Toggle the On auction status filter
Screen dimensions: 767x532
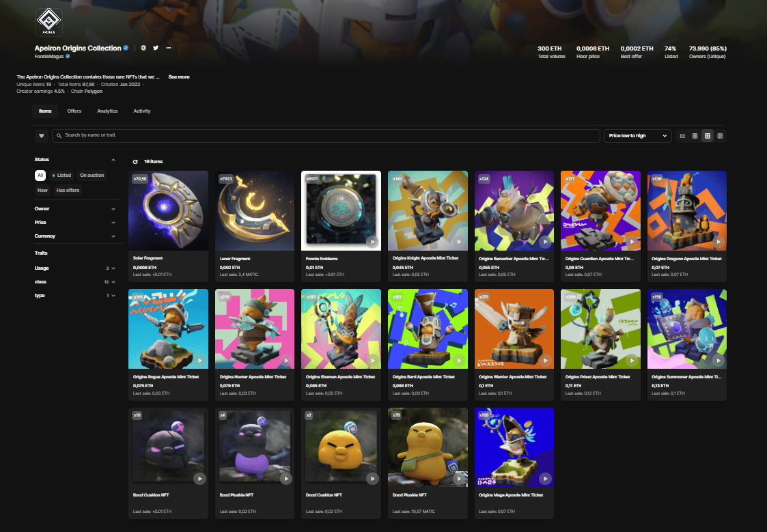point(92,175)
